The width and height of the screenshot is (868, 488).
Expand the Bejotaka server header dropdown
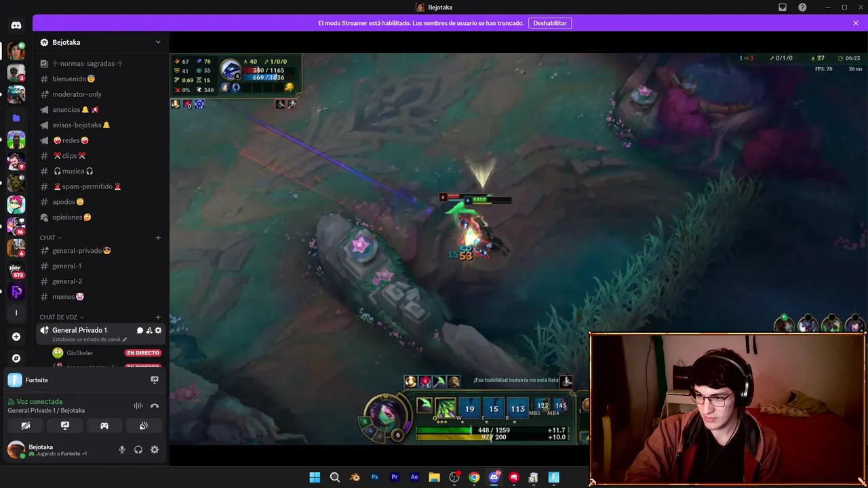pyautogui.click(x=158, y=42)
